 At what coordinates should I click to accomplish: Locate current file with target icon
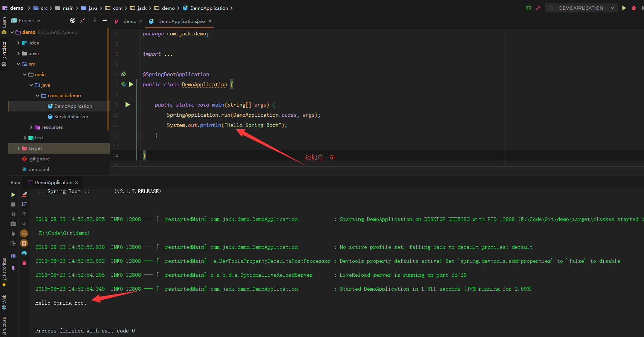click(x=73, y=20)
